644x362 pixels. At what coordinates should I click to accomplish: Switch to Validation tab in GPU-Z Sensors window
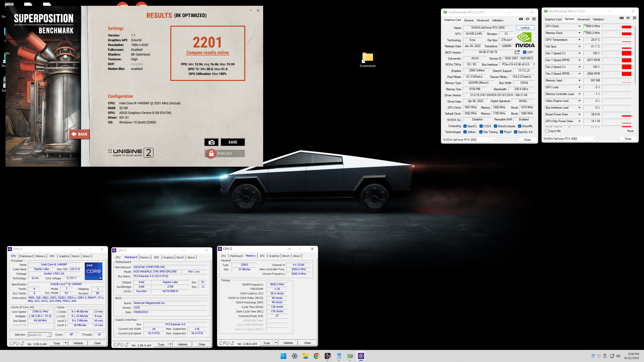click(598, 19)
